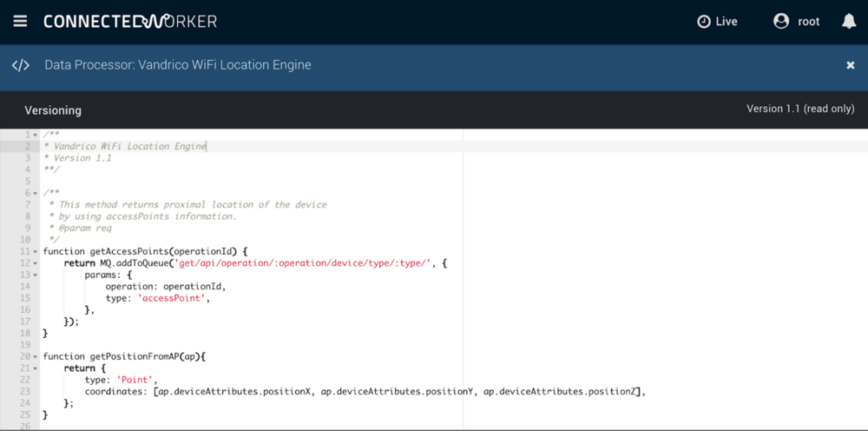
Task: Click the Data Processor title text
Action: coord(178,65)
